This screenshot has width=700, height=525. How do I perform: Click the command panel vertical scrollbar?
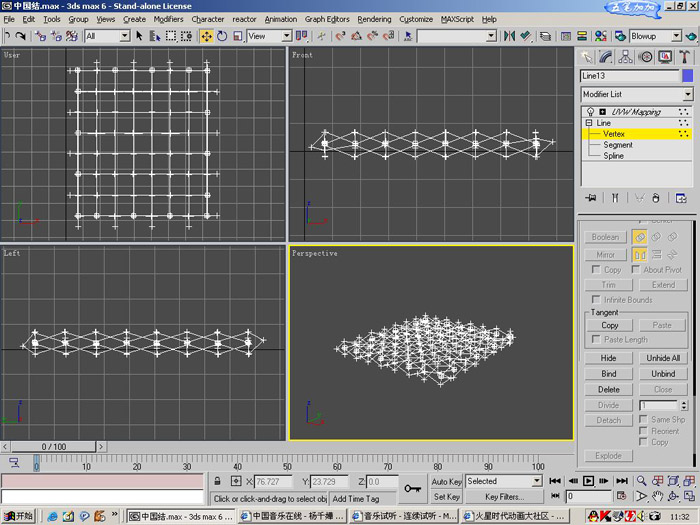pyautogui.click(x=694, y=344)
